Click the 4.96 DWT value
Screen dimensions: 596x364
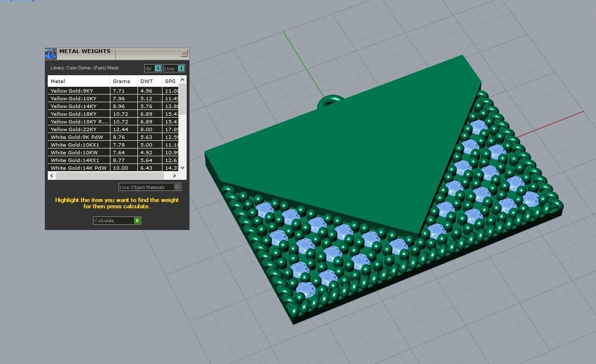[146, 91]
